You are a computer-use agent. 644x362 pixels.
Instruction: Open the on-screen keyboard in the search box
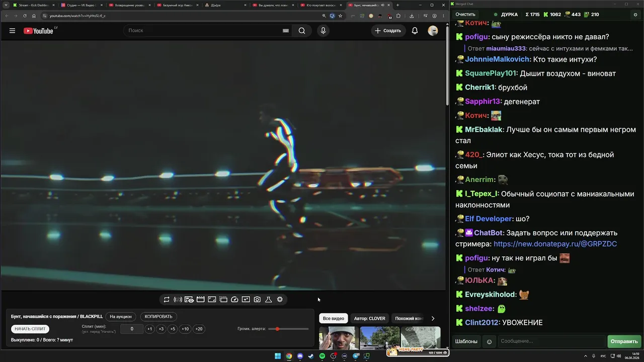click(286, 31)
